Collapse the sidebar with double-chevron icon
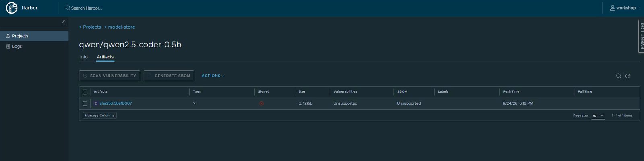This screenshot has width=644, height=161. tap(63, 22)
